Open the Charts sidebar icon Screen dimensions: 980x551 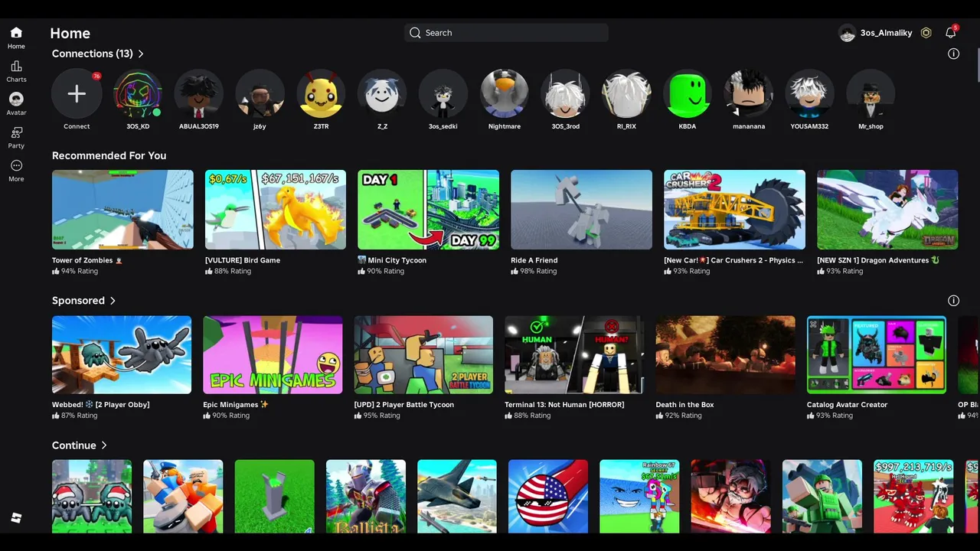(x=16, y=71)
